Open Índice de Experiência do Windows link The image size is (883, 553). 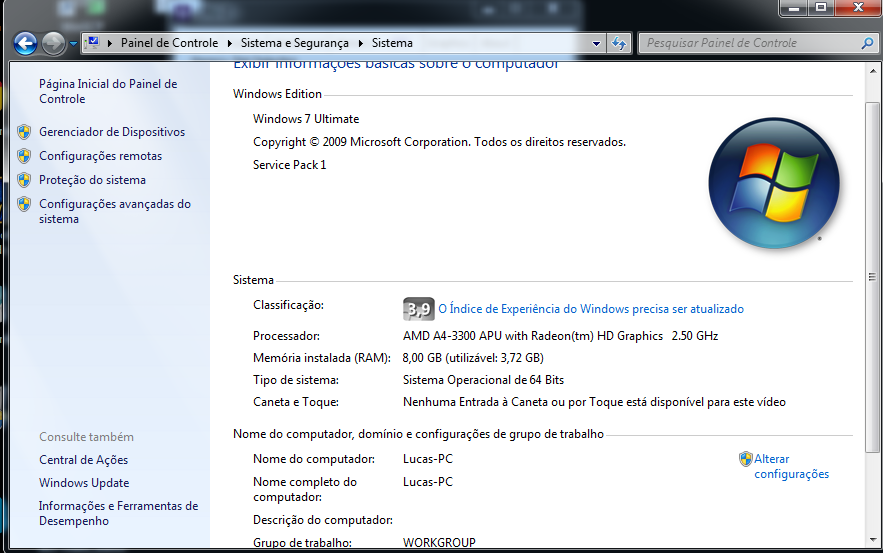(591, 309)
